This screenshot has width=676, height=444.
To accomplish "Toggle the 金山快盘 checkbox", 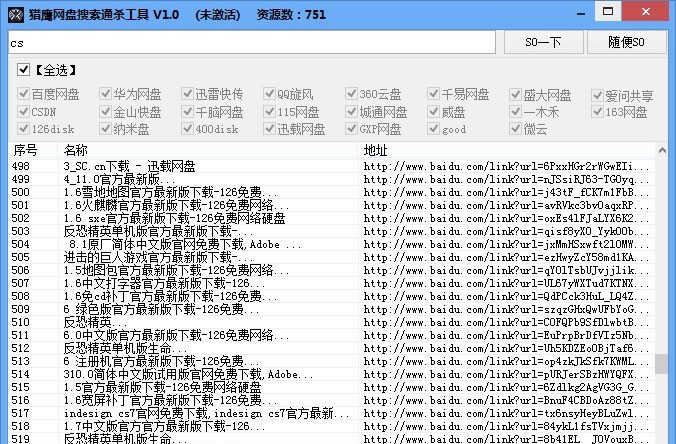I will pyautogui.click(x=105, y=112).
